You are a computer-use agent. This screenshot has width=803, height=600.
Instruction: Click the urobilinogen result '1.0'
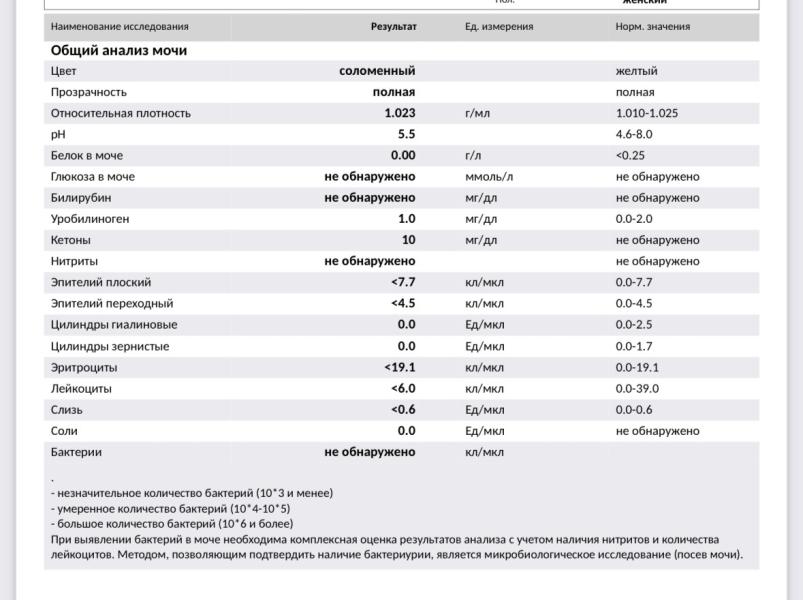pyautogui.click(x=407, y=219)
